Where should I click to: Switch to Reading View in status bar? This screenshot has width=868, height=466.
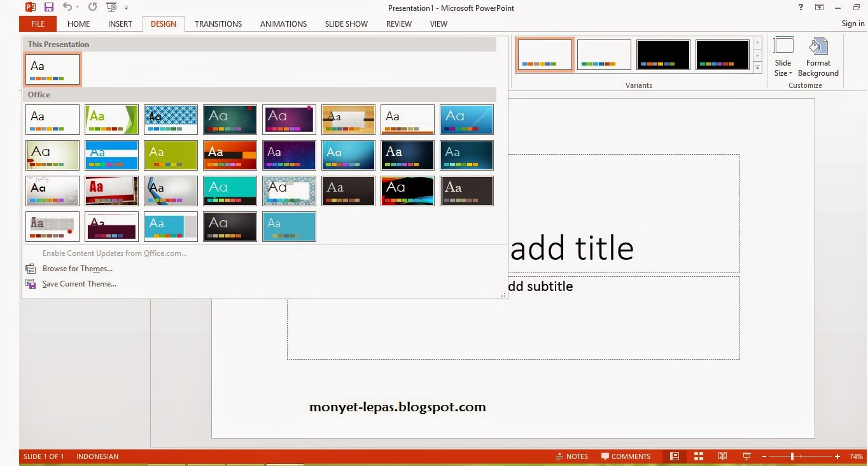click(722, 456)
